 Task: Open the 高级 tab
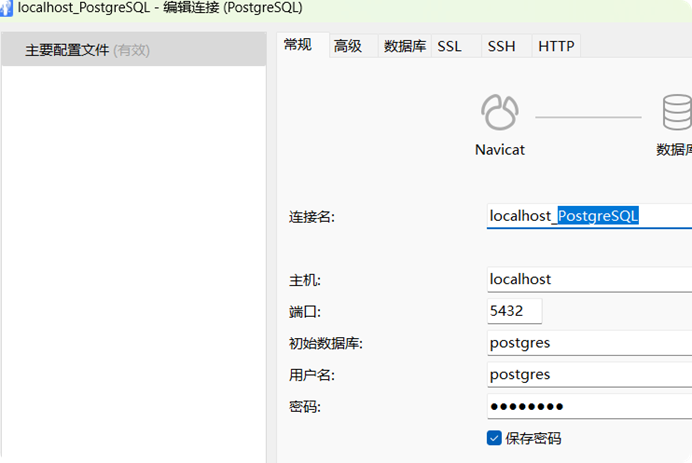point(353,46)
